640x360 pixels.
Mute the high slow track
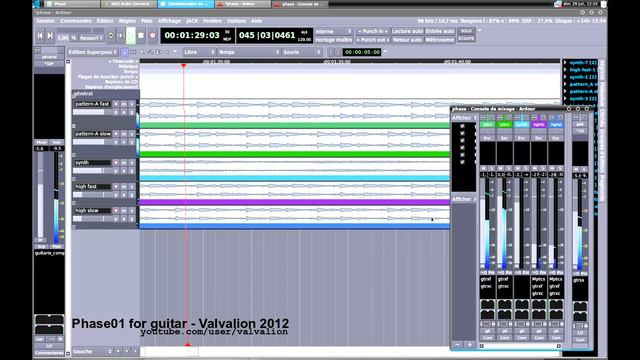tap(124, 211)
